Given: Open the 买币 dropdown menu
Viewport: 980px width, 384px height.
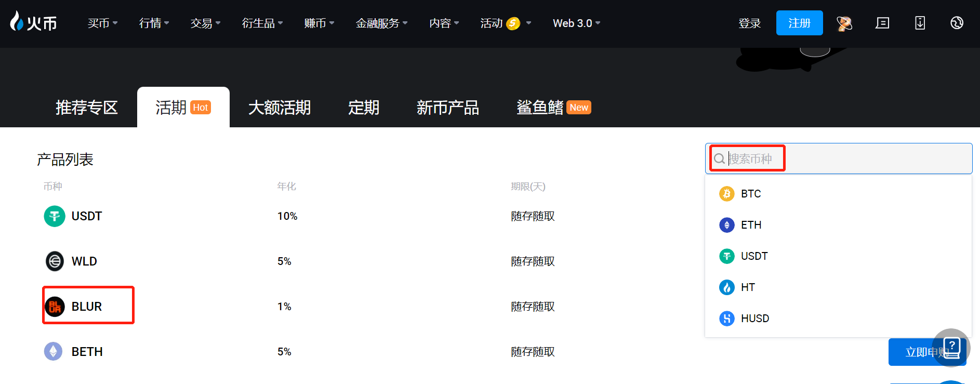Looking at the screenshot, I should (102, 23).
